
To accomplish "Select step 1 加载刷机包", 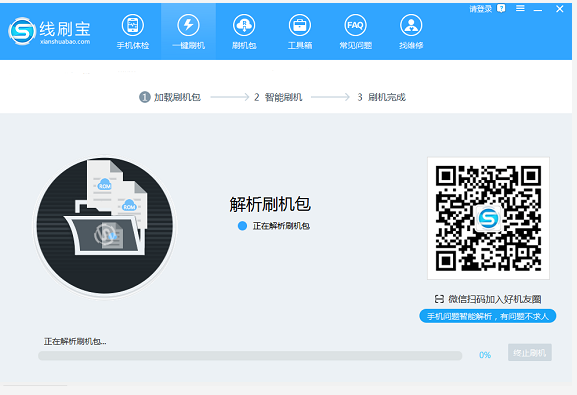I will coord(170,97).
